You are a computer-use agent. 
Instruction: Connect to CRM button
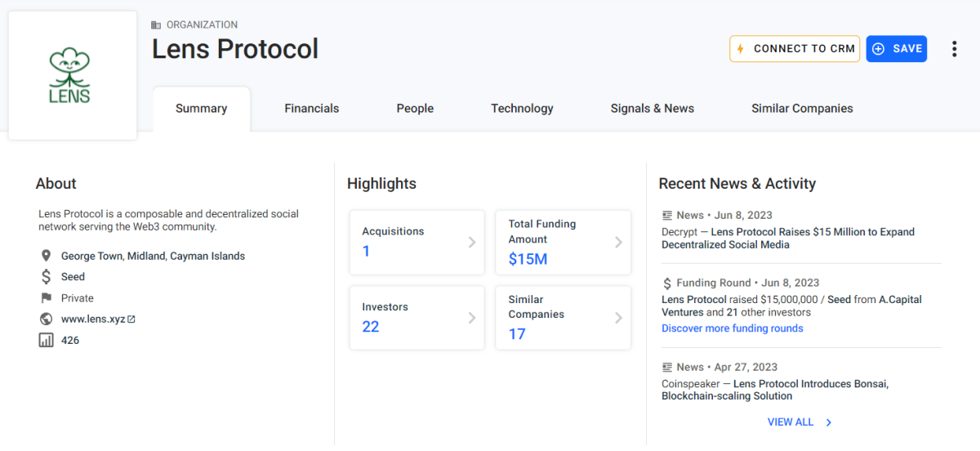[x=795, y=49]
